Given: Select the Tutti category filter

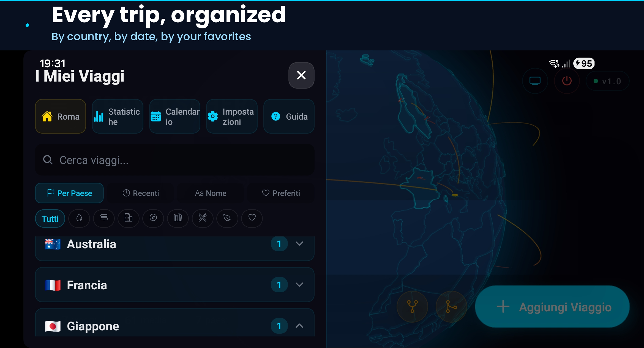Looking at the screenshot, I should pos(50,218).
